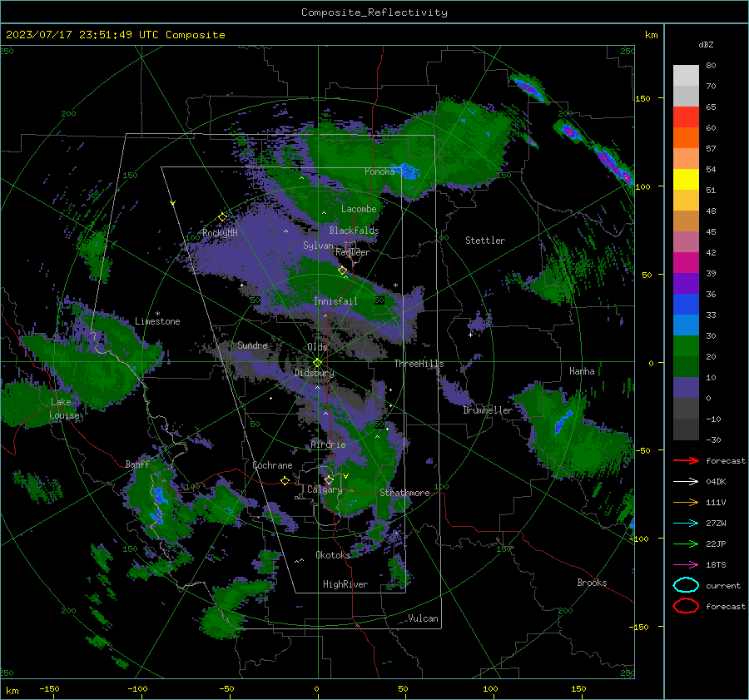The image size is (749, 700).
Task: Click the current legend label
Action: (723, 585)
